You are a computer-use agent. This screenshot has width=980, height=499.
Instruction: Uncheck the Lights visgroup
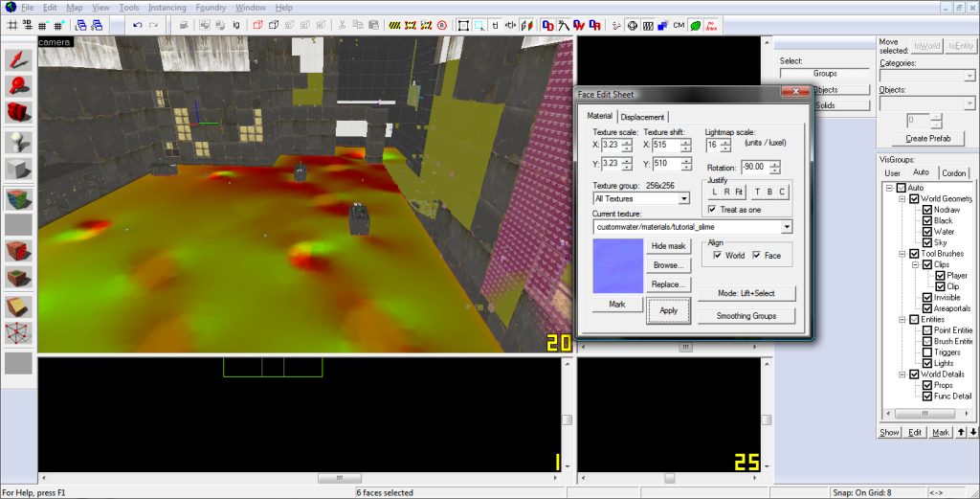(927, 363)
